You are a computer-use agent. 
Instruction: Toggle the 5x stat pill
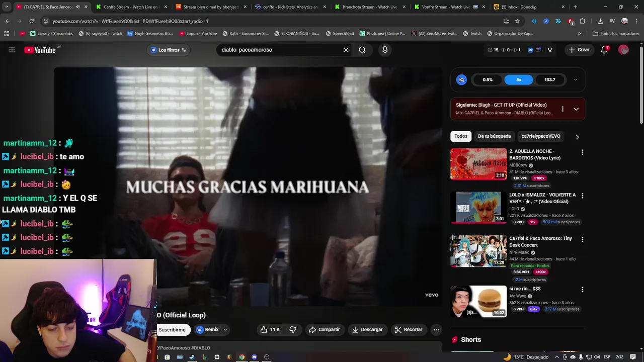click(x=519, y=79)
